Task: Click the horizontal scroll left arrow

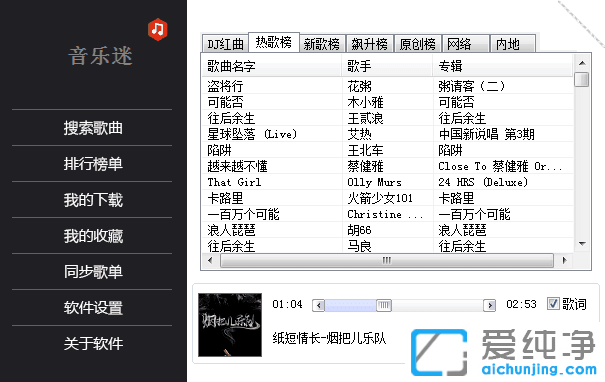Action: point(210,260)
